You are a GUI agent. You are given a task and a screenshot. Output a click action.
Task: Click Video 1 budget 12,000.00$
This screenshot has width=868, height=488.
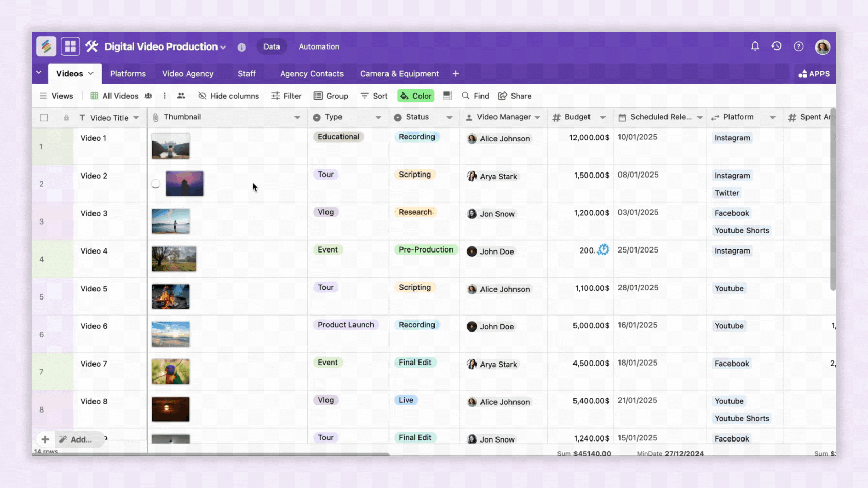point(589,138)
